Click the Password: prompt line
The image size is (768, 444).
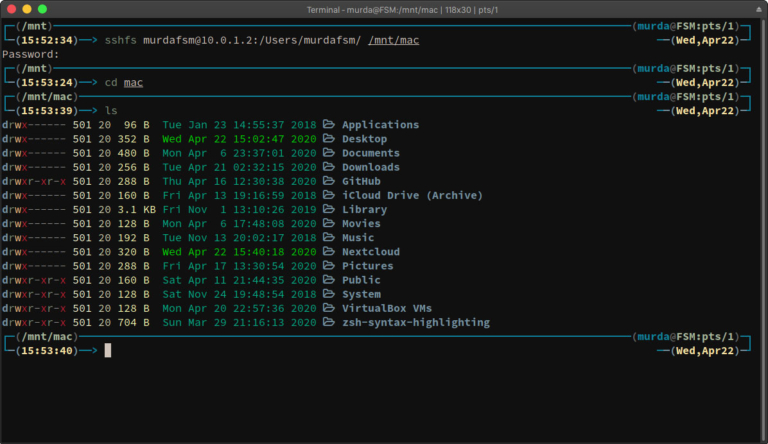point(30,54)
